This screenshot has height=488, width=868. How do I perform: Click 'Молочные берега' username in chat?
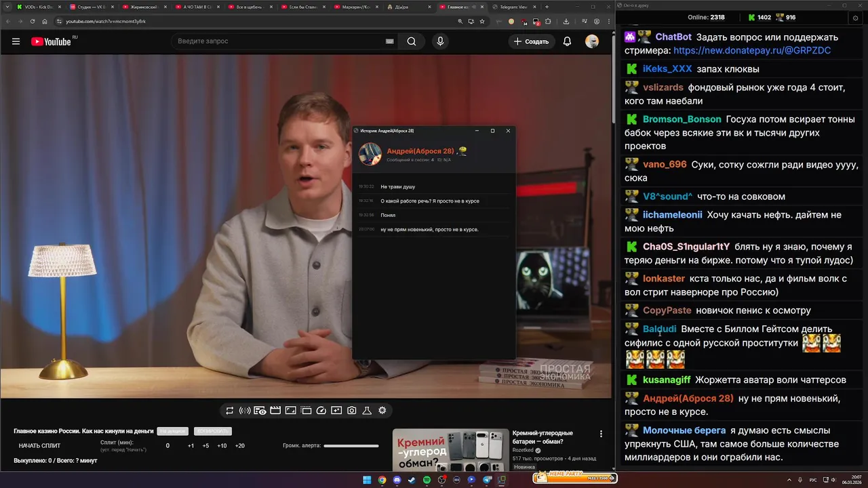click(x=684, y=430)
